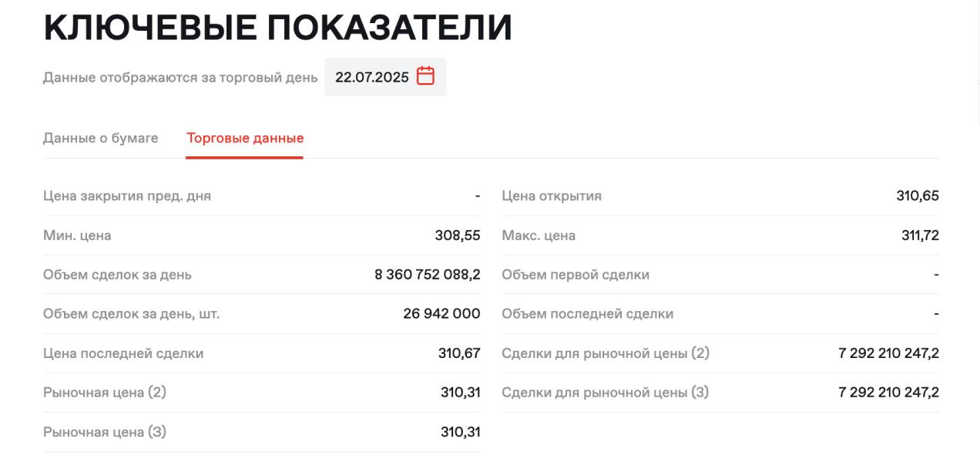Viewport: 980px width, 465px height.
Task: Click the Макс. цена value 311,72
Action: tap(920, 236)
